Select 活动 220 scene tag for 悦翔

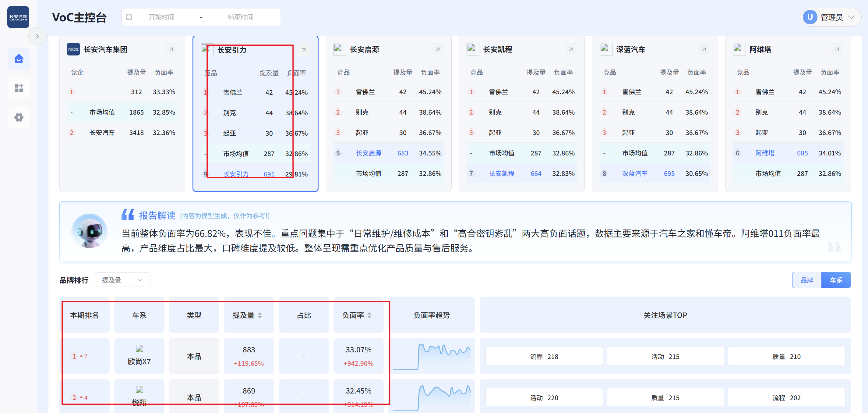pyautogui.click(x=544, y=397)
